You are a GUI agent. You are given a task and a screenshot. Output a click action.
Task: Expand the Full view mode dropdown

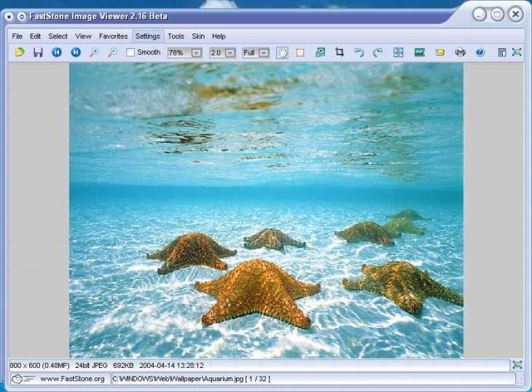263,52
